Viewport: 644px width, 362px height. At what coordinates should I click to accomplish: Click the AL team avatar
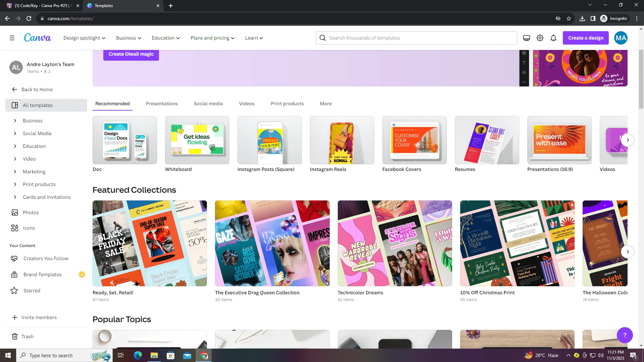(16, 67)
